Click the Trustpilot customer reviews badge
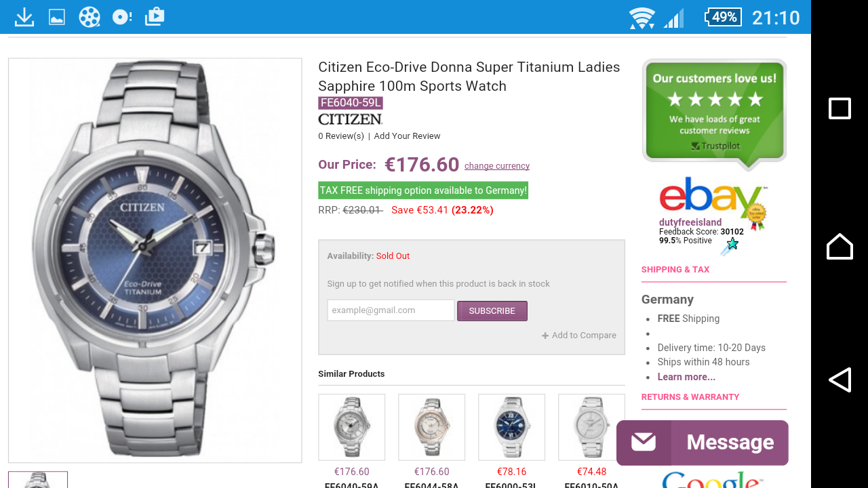This screenshot has width=868, height=488. (x=714, y=112)
